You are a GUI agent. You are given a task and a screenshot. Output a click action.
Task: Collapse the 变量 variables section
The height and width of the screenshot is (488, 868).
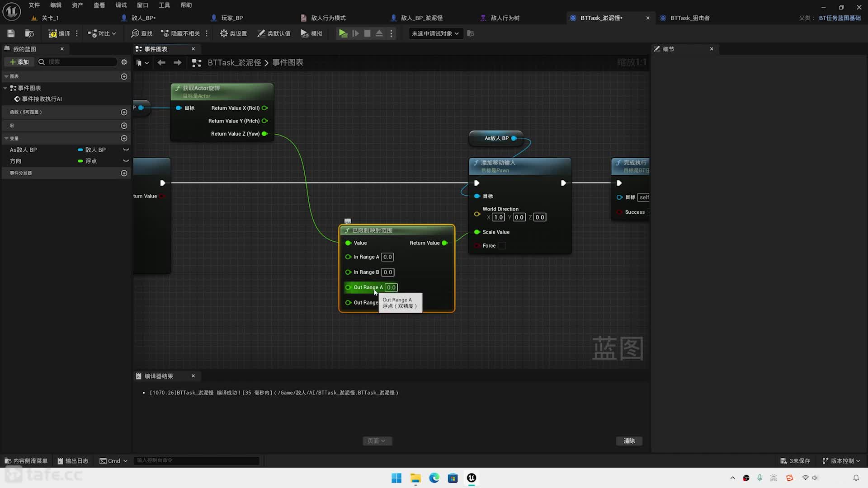7,138
